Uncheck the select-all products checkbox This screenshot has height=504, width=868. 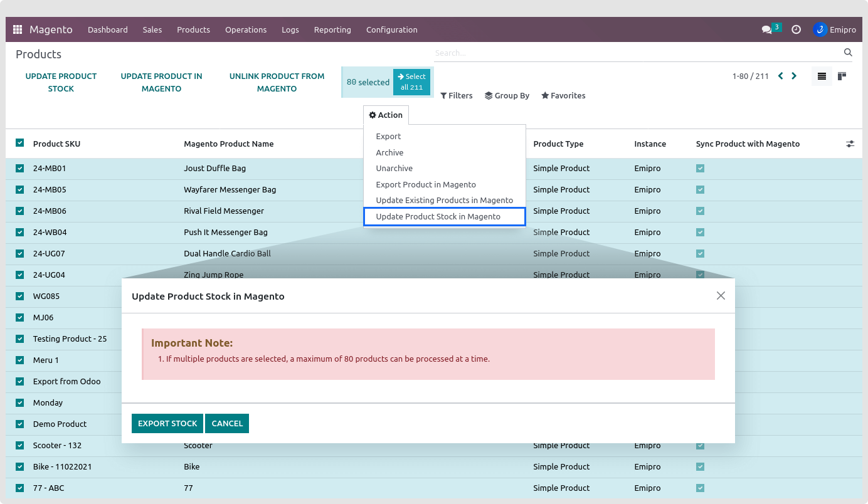(x=19, y=143)
